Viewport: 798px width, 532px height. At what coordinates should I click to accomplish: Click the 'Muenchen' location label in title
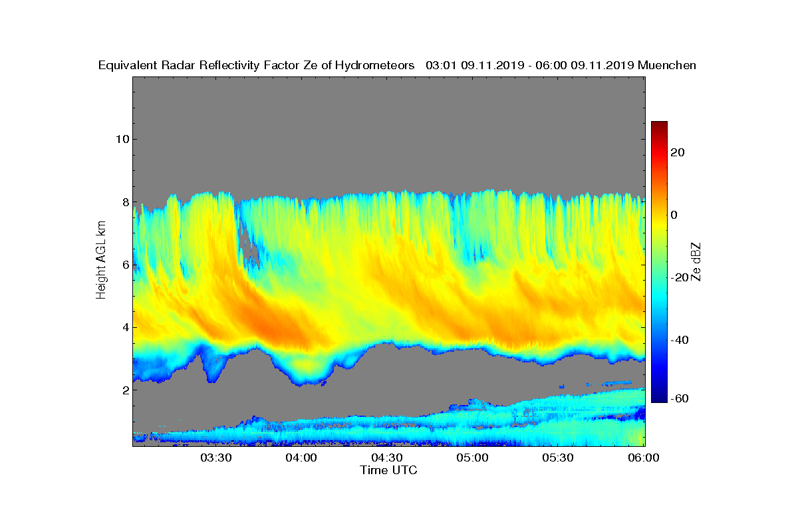[667, 65]
